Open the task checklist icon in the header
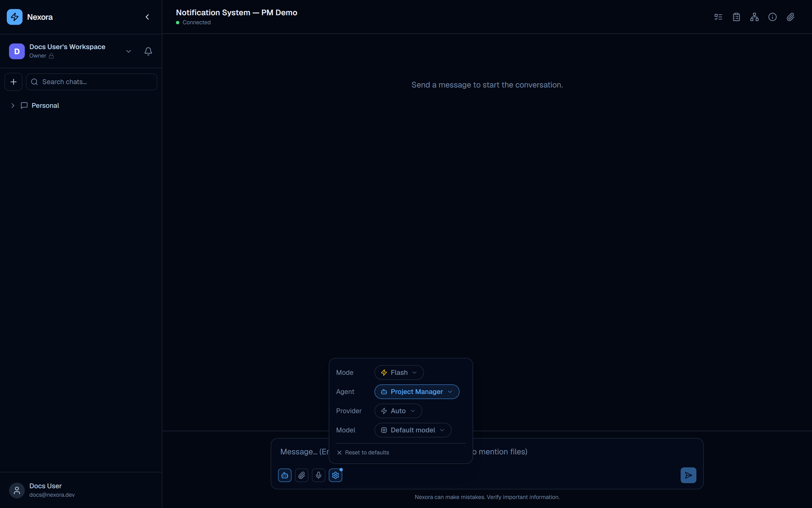Screen dimensions: 812x508 718,17
